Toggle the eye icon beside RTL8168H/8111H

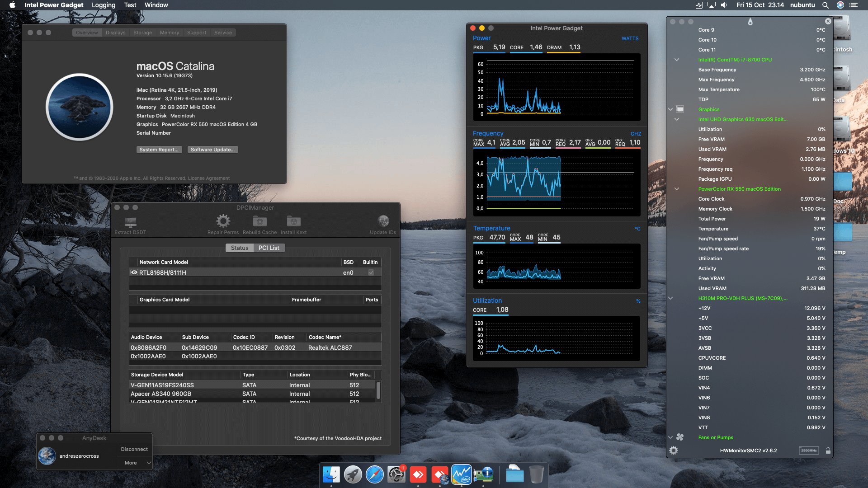click(x=134, y=272)
